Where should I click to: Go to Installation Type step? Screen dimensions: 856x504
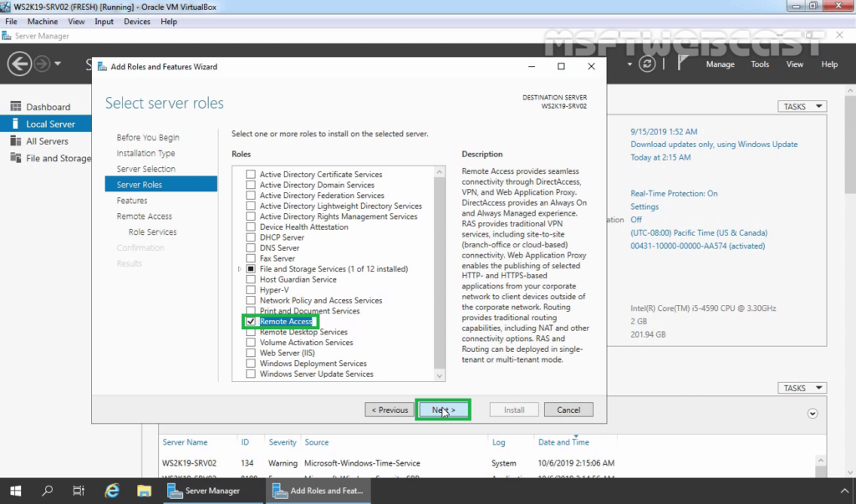145,154
